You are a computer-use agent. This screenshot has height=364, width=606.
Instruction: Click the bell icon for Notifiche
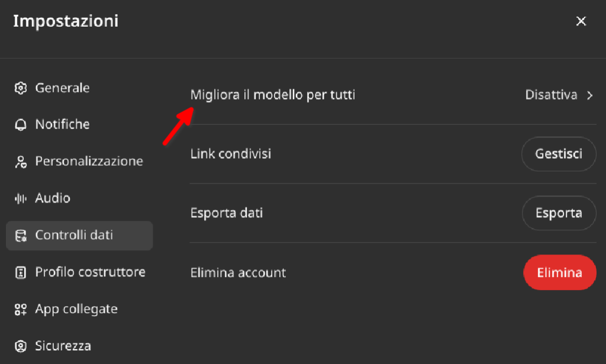coord(21,124)
